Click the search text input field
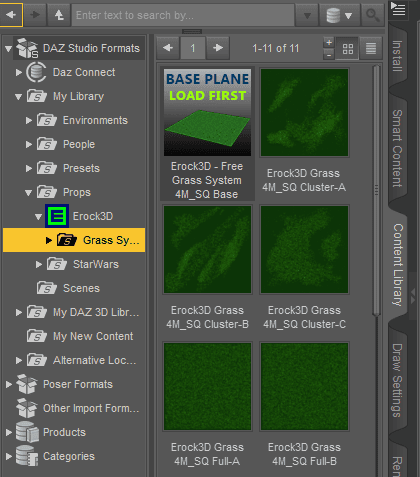The width and height of the screenshot is (420, 477). [183, 15]
